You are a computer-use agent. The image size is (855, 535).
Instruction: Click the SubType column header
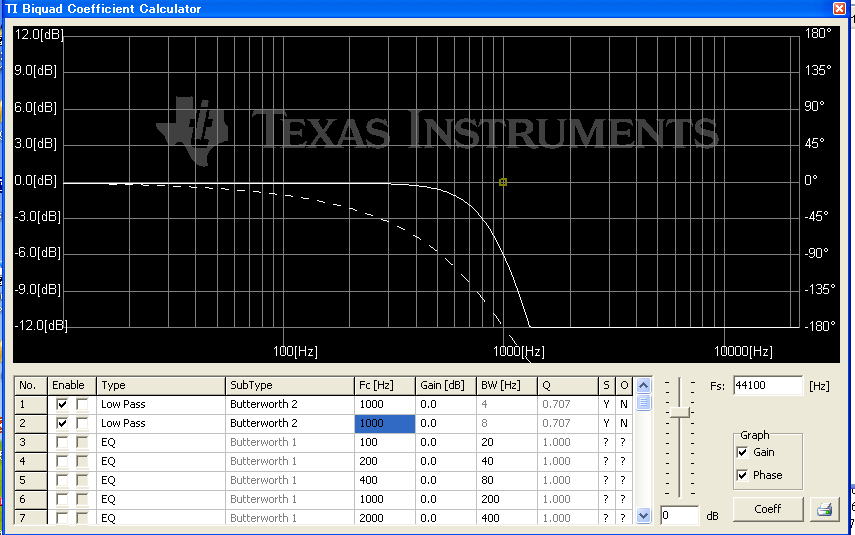pyautogui.click(x=290, y=386)
